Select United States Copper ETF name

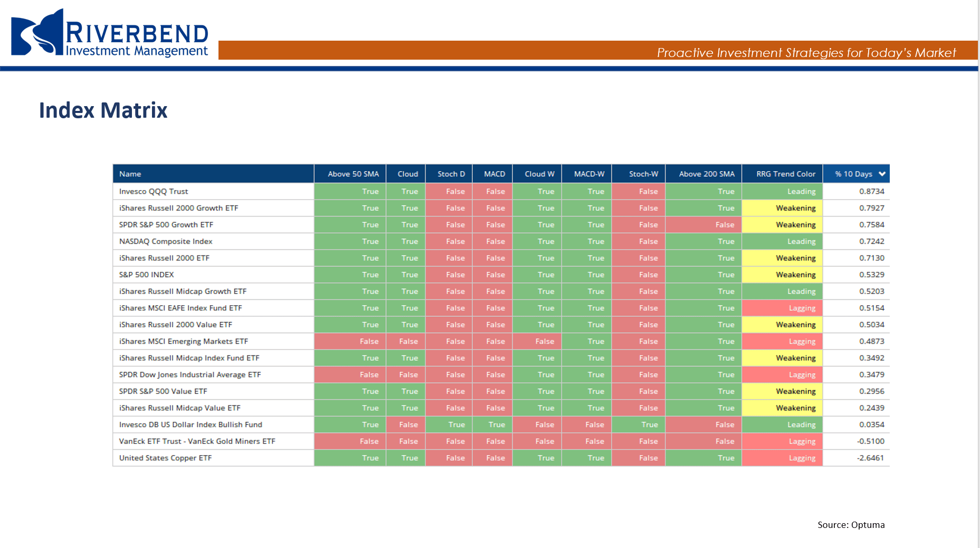[165, 458]
